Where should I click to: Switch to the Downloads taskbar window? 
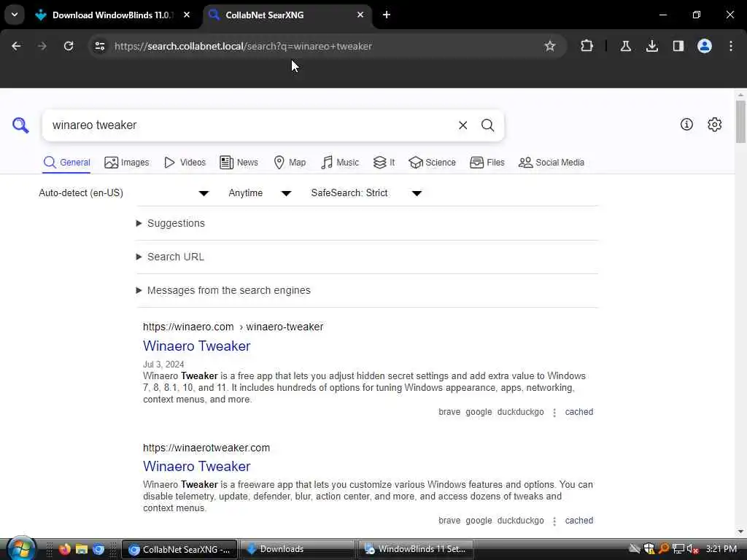pyautogui.click(x=298, y=549)
